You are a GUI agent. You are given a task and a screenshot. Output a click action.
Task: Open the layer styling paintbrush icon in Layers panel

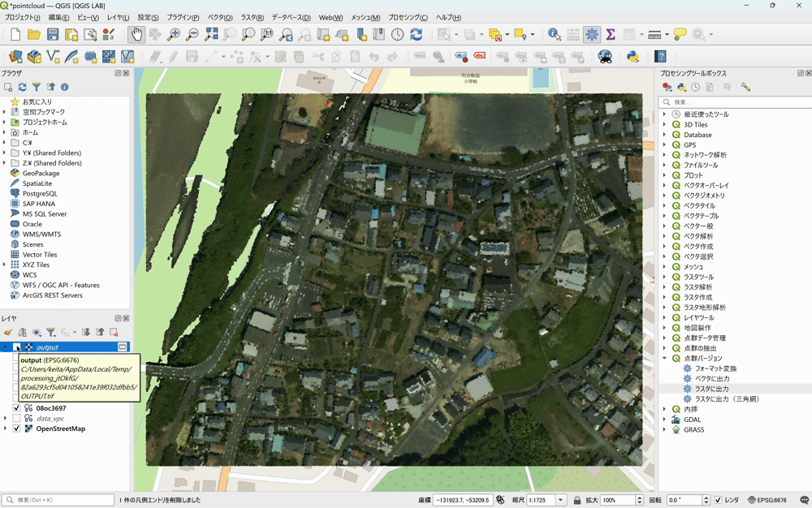pos(8,332)
